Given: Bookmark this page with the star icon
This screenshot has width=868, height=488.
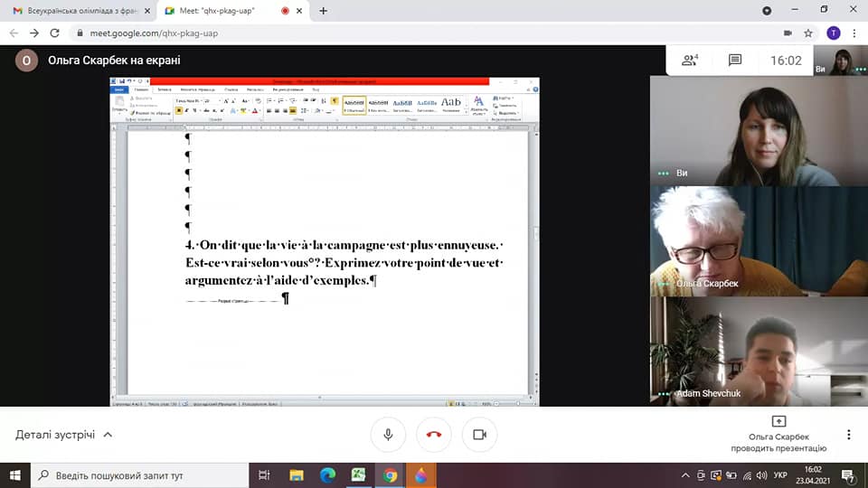Looking at the screenshot, I should coord(808,33).
